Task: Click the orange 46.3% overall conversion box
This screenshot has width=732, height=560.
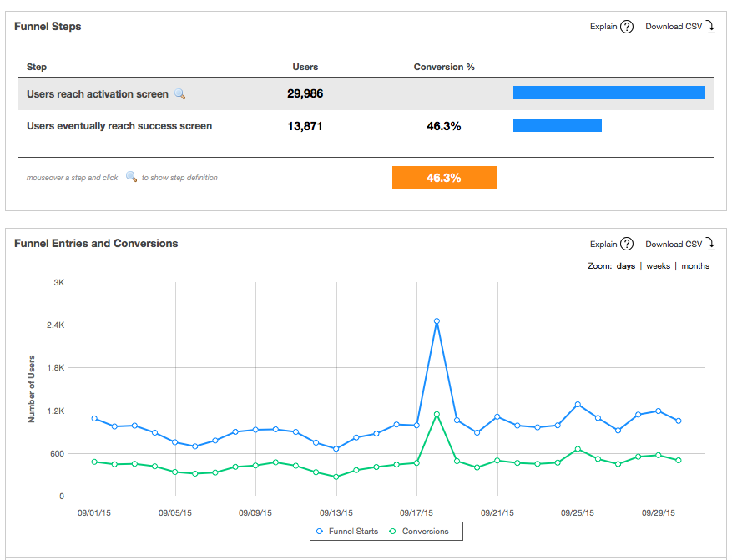Action: pyautogui.click(x=444, y=178)
